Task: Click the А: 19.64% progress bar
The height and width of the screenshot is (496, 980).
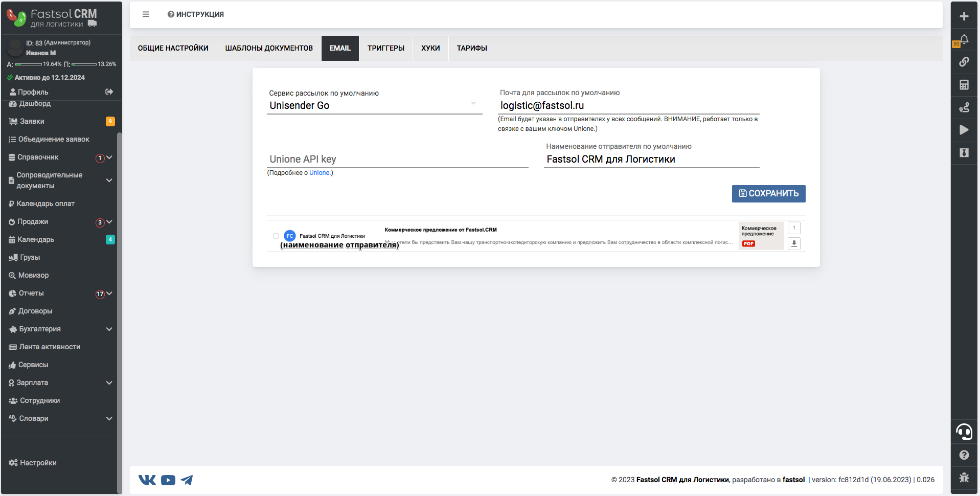Action: click(29, 64)
